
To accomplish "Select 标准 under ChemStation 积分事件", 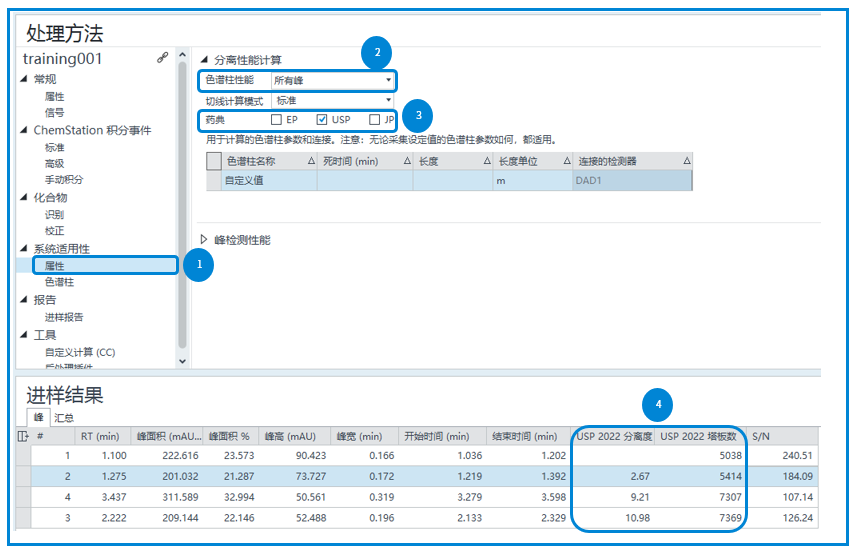I will pos(54,147).
